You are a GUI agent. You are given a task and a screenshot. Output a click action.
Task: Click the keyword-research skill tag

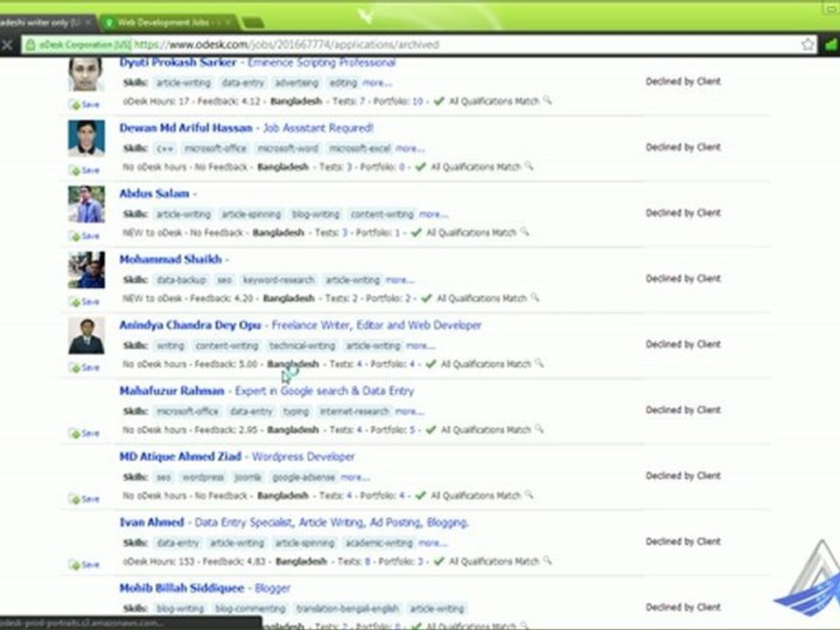[x=278, y=280]
